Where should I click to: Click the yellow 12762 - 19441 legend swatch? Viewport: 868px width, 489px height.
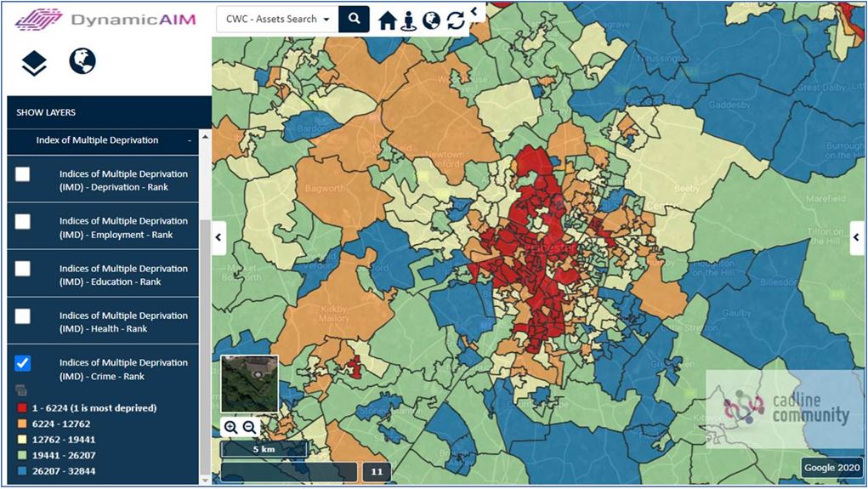click(x=21, y=440)
